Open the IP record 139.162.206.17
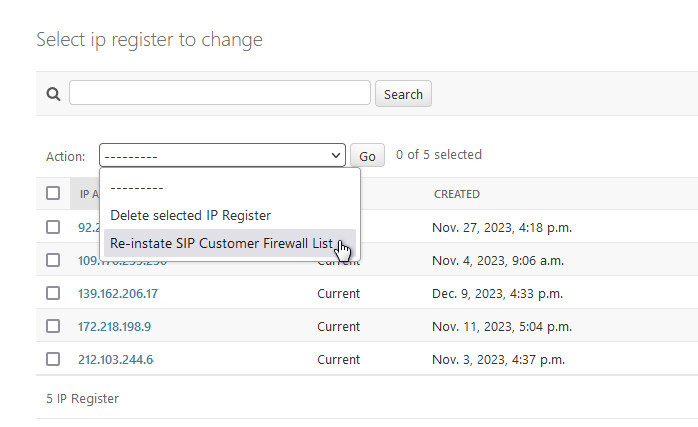This screenshot has height=427, width=698. [x=118, y=294]
